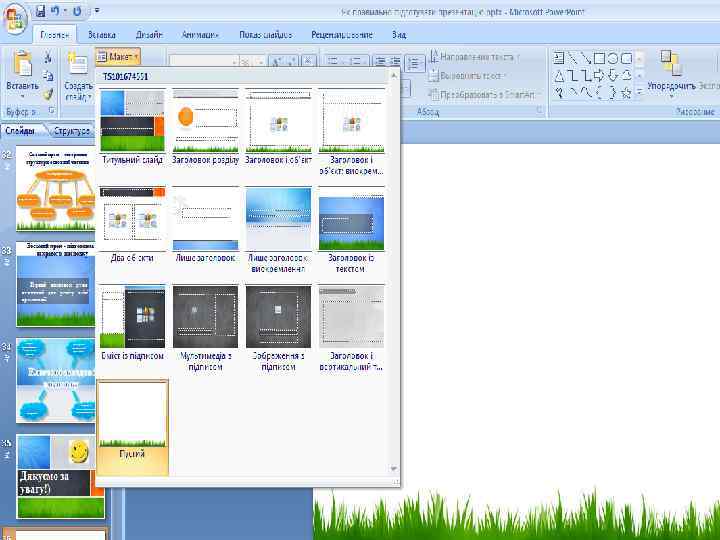Viewport: 720px width, 540px height.
Task: Select the Arrow line shape
Action: pos(585,58)
